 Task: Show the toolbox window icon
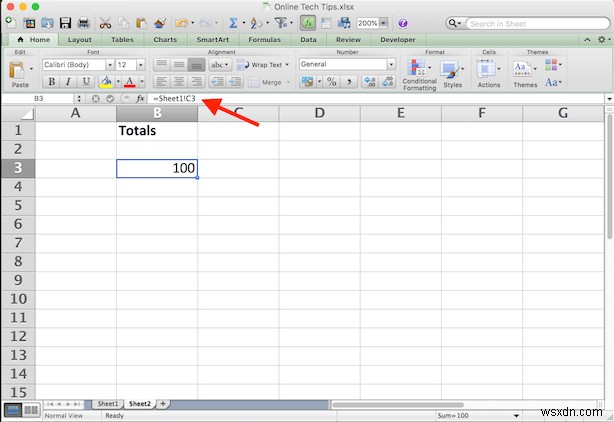pos(326,23)
